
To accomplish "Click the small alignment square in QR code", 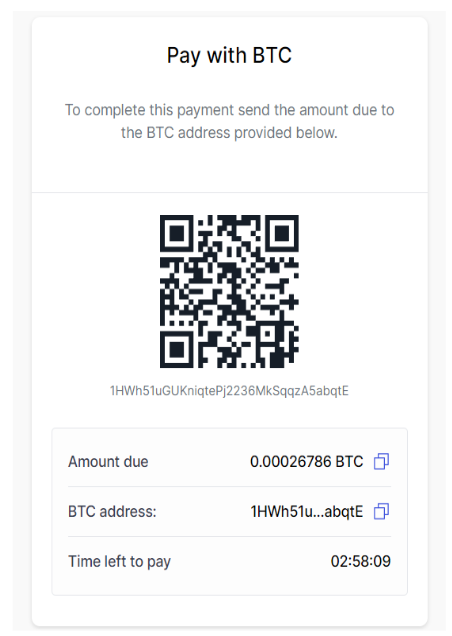I will pos(268,334).
